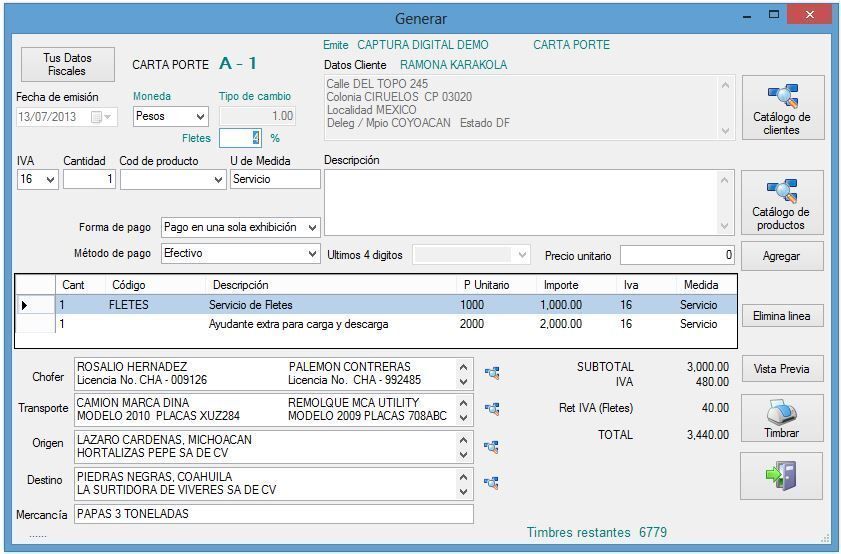Image resolution: width=841 pixels, height=554 pixels.
Task: Select the FLETES row in the grid
Action: [250, 305]
